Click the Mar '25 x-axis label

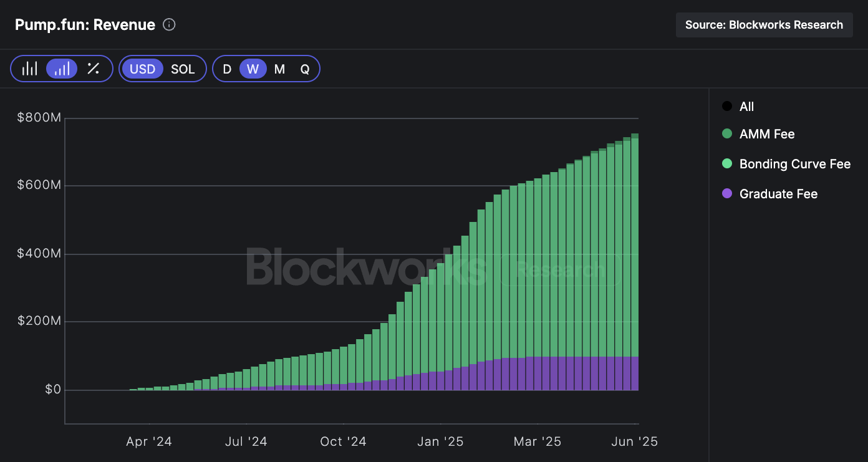[537, 441]
